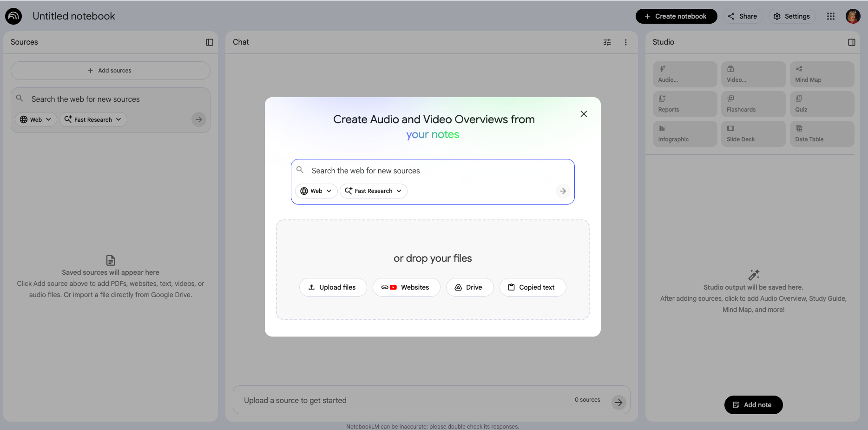Click Create notebook button
Image resolution: width=868 pixels, height=430 pixels.
point(676,16)
